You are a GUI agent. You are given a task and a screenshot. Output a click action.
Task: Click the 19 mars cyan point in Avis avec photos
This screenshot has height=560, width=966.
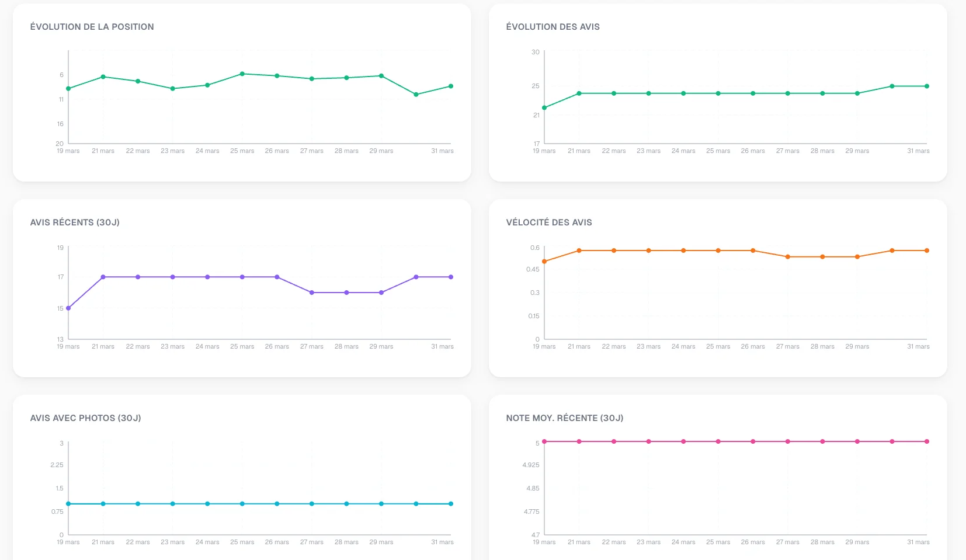[x=68, y=504]
